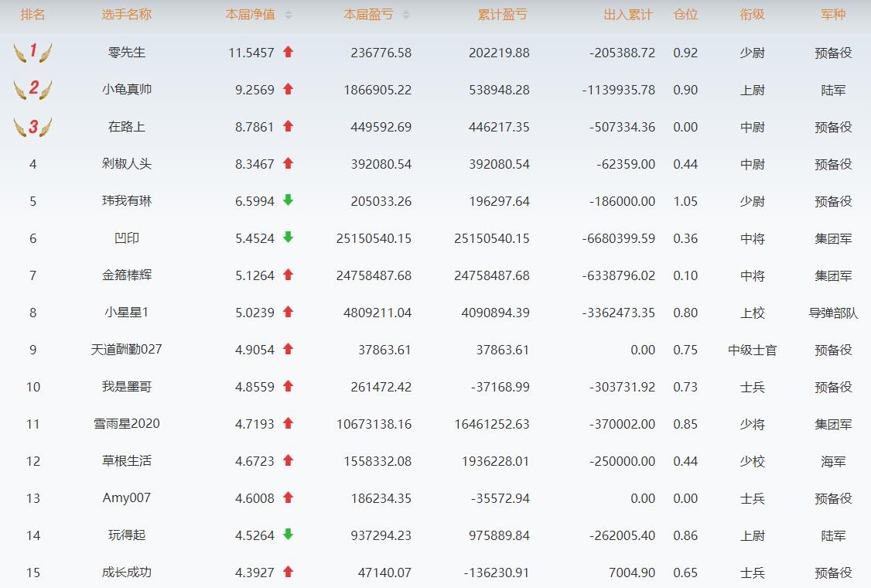Click red up arrow beside 11.5457
The height and width of the screenshot is (588, 871).
click(288, 52)
